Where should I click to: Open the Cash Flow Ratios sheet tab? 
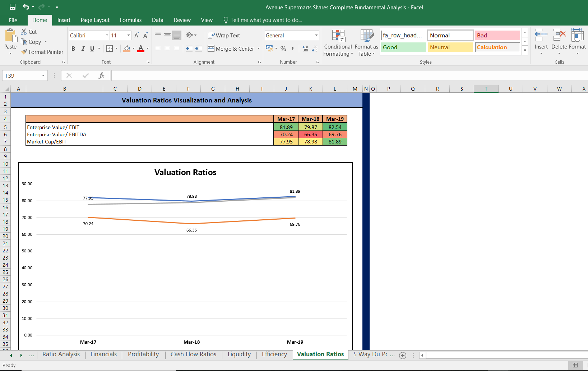point(193,354)
